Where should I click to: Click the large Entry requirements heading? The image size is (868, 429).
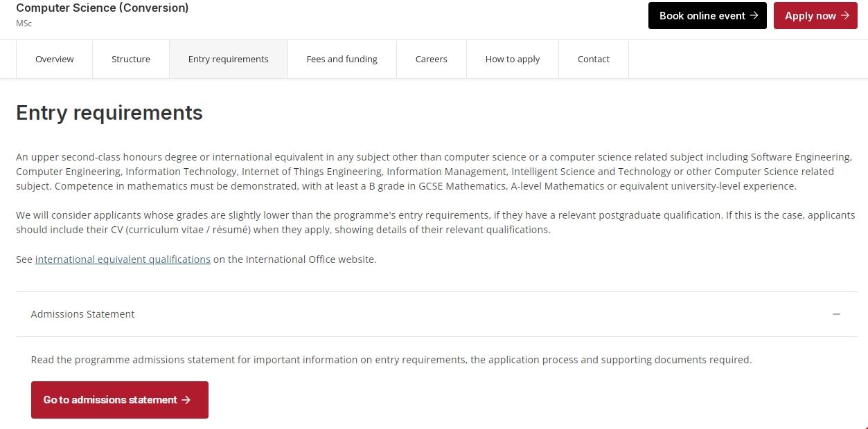pos(109,113)
